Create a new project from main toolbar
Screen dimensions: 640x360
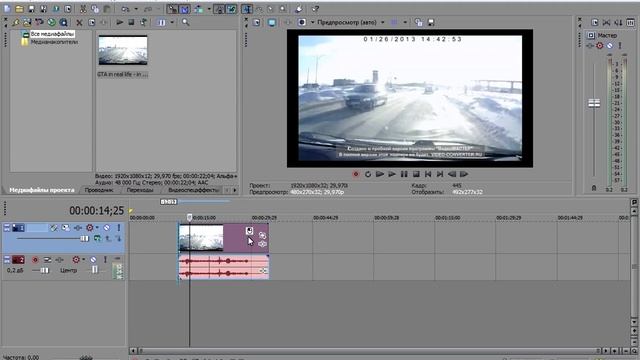(7, 9)
